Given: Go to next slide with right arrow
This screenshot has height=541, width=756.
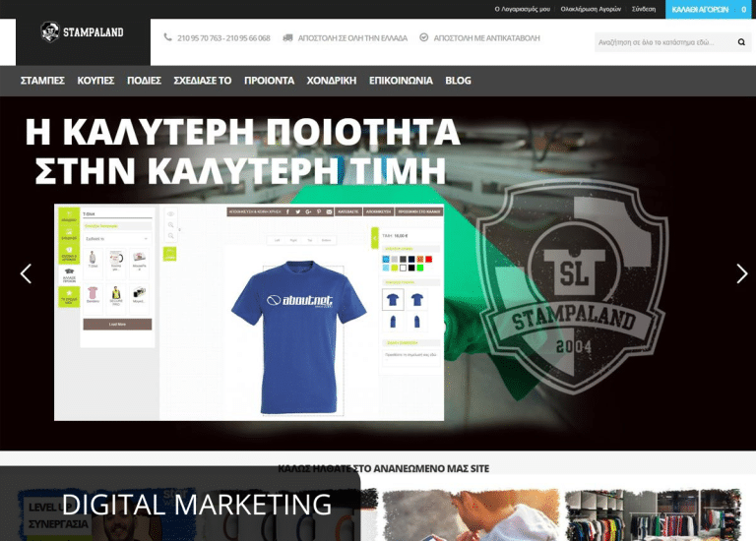Looking at the screenshot, I should coord(741,273).
